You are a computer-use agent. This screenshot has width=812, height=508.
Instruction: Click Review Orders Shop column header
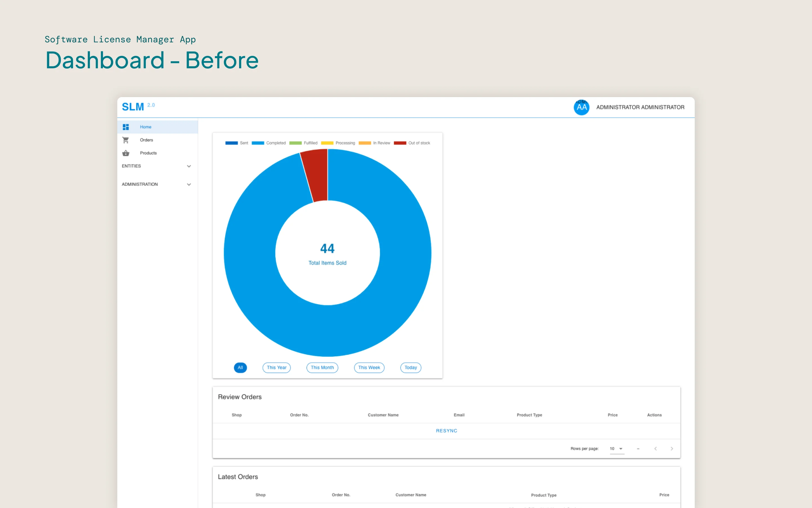[x=237, y=415]
